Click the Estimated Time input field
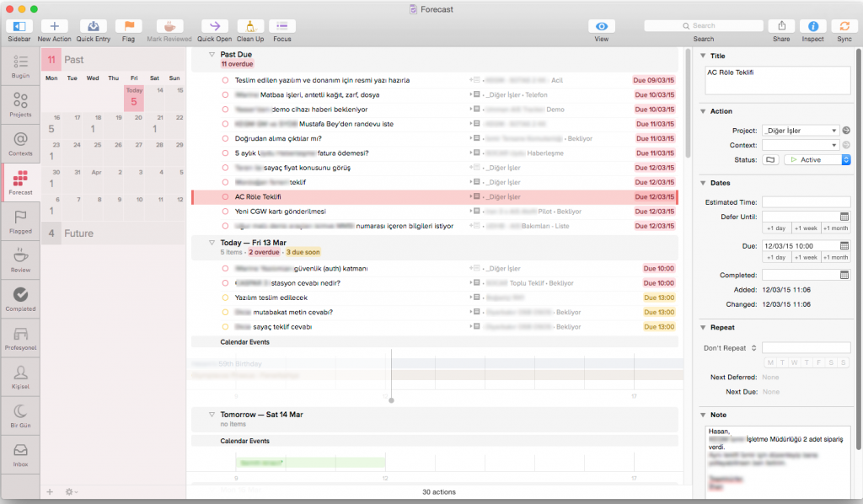Screen dimensions: 863x504 click(806, 202)
